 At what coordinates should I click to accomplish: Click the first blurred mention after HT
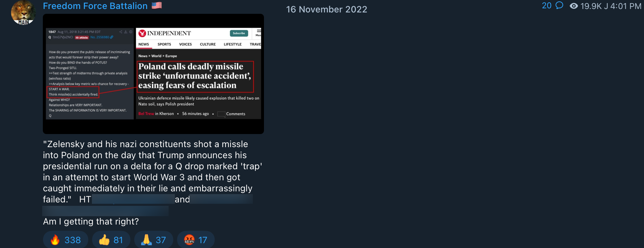point(133,199)
